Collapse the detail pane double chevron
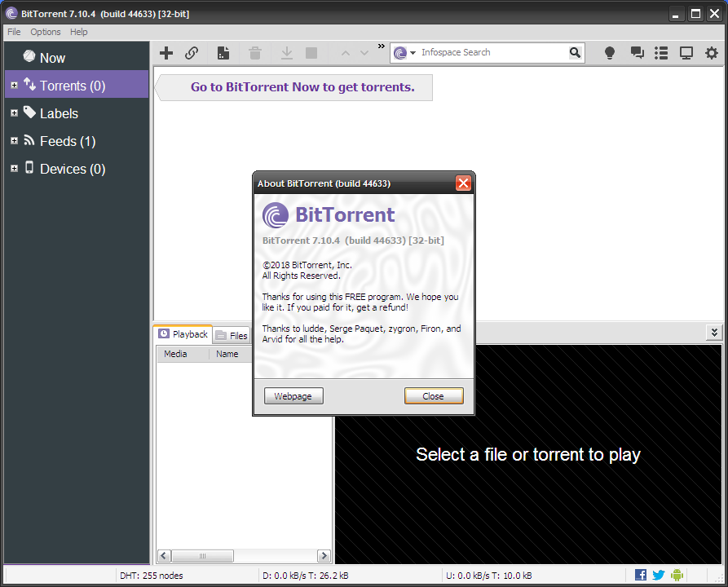This screenshot has width=728, height=587. click(714, 333)
